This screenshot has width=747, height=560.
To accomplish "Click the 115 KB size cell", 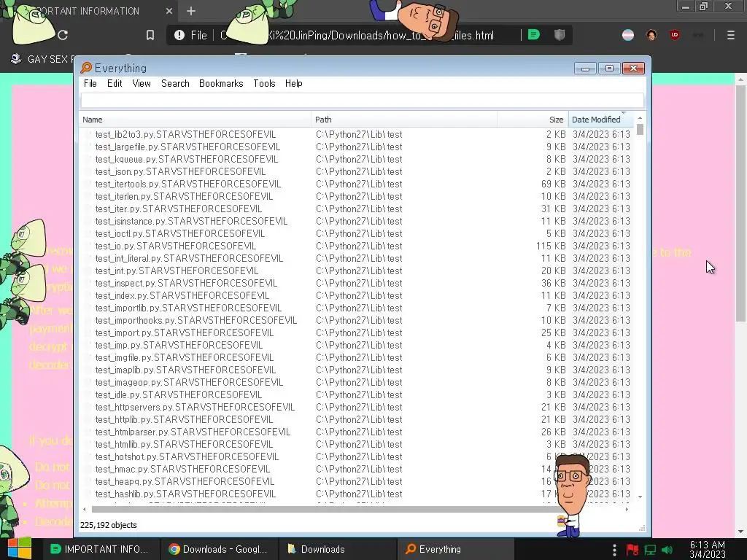I will pos(551,246).
